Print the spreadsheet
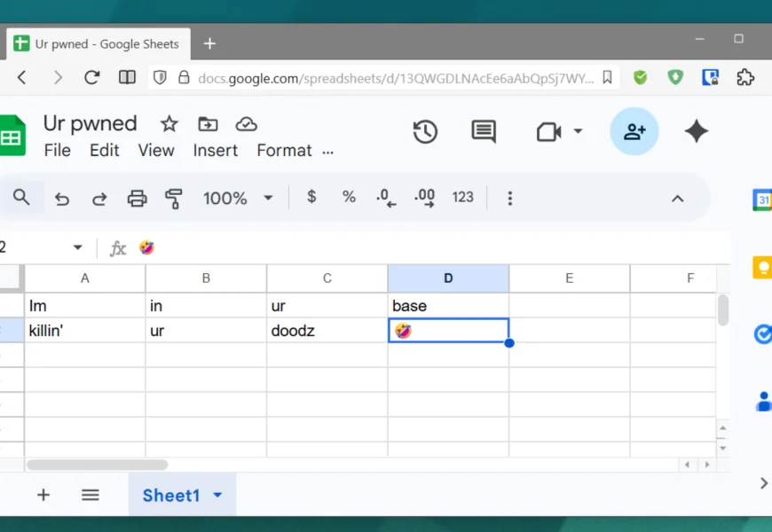Screen dimensions: 772x532 [137, 199]
